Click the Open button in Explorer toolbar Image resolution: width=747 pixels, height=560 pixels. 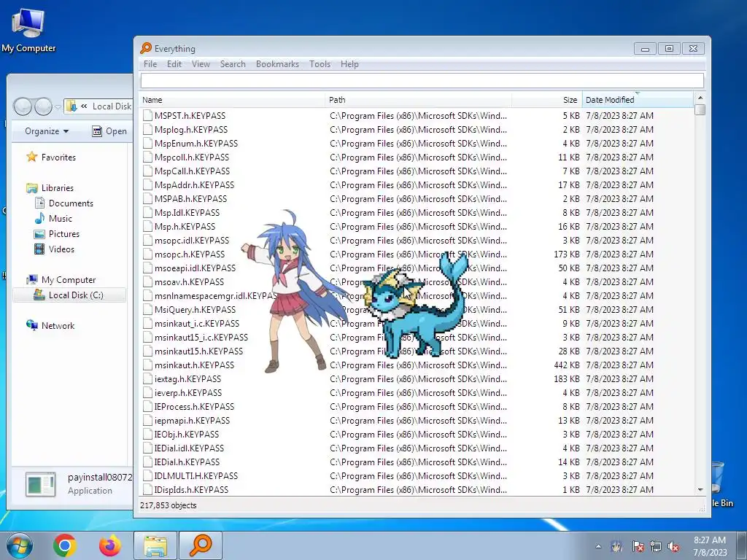tap(109, 131)
